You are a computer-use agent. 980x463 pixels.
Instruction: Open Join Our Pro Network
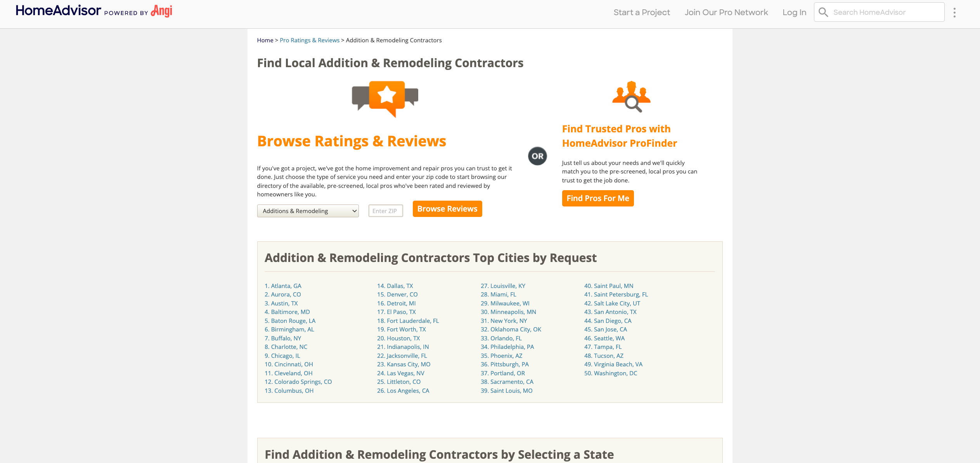(726, 12)
